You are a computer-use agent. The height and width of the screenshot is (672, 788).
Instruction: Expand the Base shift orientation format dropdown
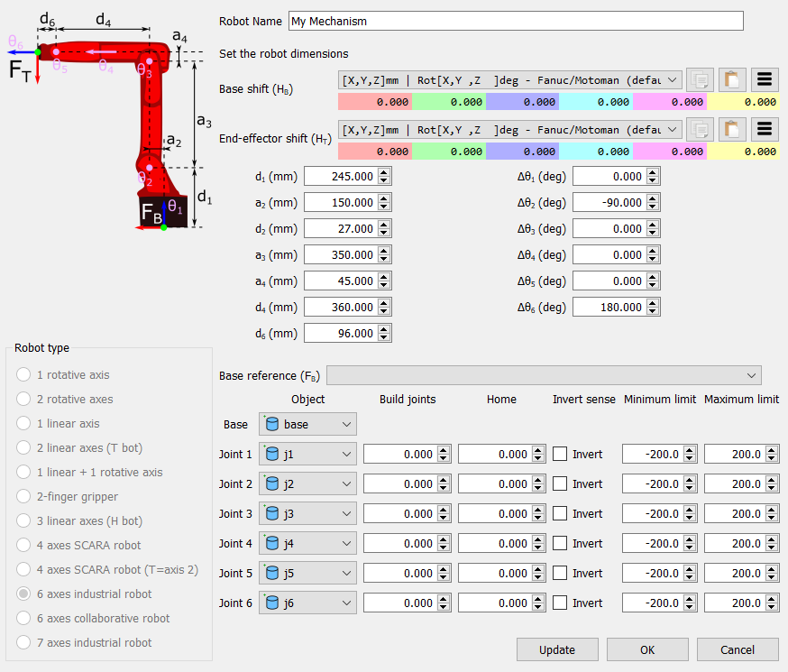click(510, 79)
